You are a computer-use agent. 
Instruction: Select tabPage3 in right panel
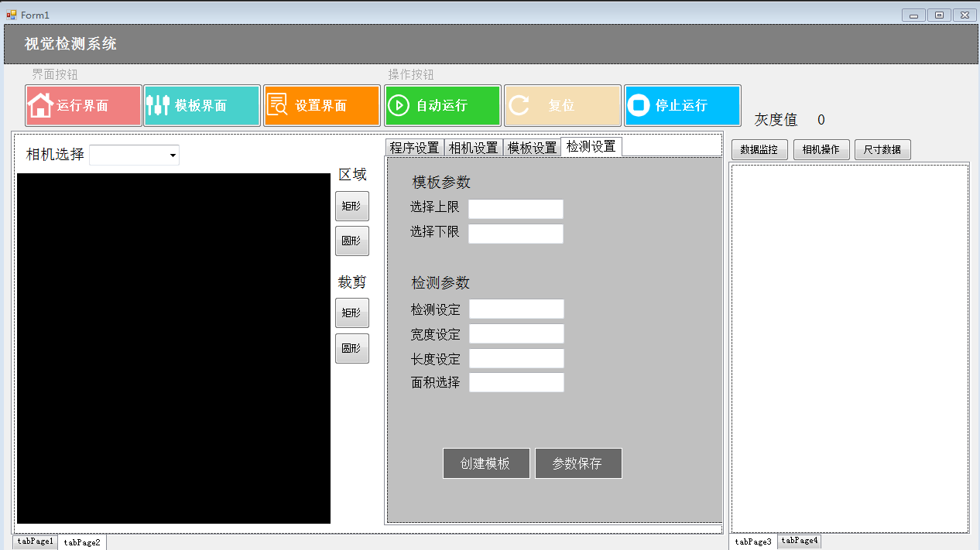coord(753,542)
